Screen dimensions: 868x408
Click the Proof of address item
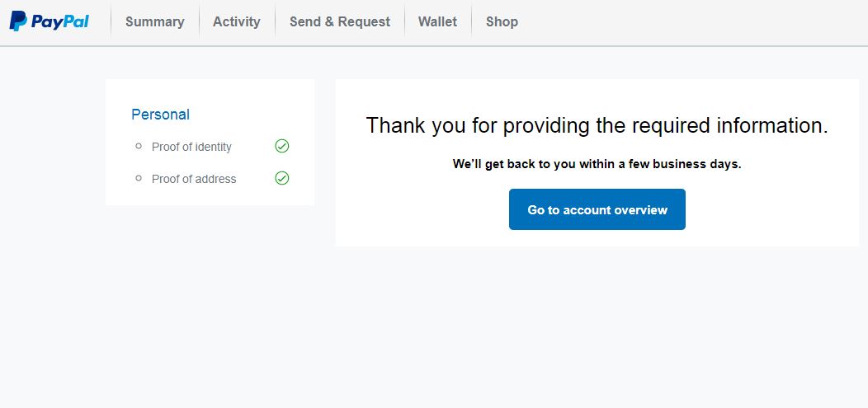tap(194, 179)
